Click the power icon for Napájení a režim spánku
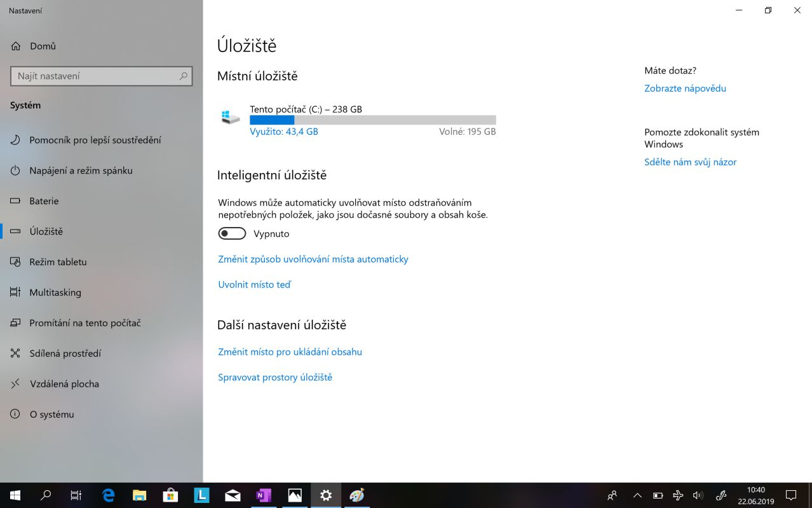Image resolution: width=812 pixels, height=508 pixels. click(x=16, y=170)
